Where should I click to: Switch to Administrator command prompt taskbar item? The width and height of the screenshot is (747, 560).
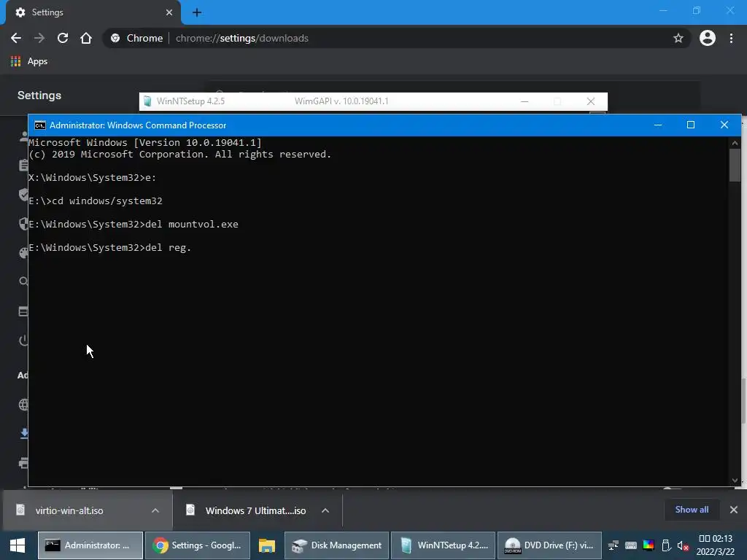coord(90,545)
